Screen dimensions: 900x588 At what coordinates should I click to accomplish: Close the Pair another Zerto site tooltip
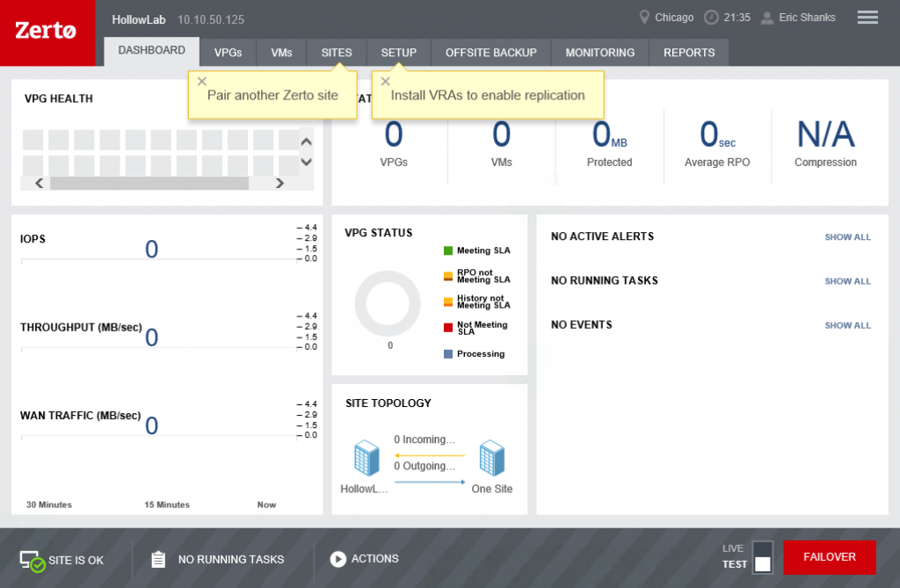[x=201, y=82]
